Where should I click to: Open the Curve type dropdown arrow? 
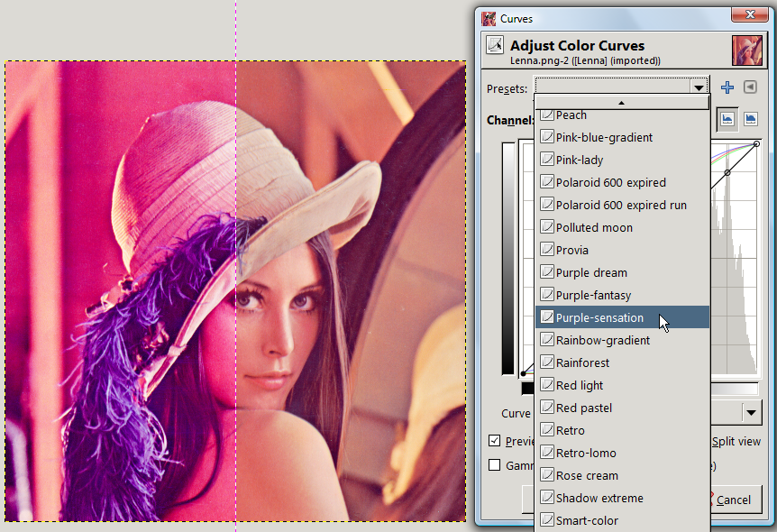coord(752,412)
